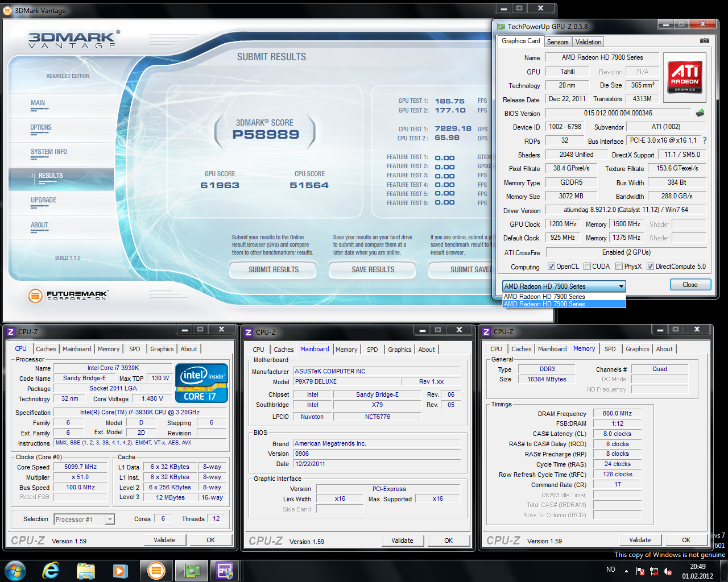The image size is (728, 582).
Task: Open SPD tab in middle CPU-Z window
Action: 373,350
